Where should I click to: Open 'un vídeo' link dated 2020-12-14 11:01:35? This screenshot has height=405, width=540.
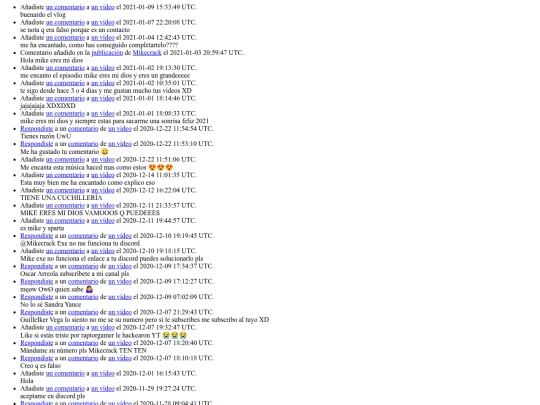tap(103, 175)
